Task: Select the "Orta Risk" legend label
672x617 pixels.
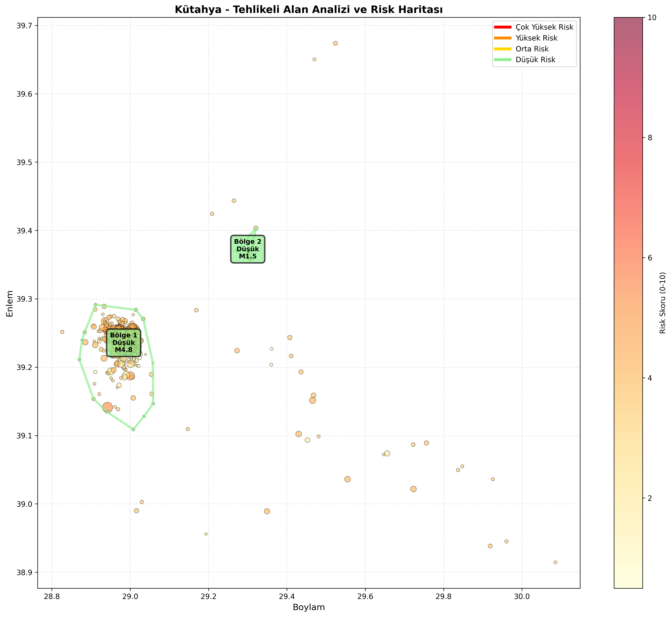Action: tap(532, 49)
